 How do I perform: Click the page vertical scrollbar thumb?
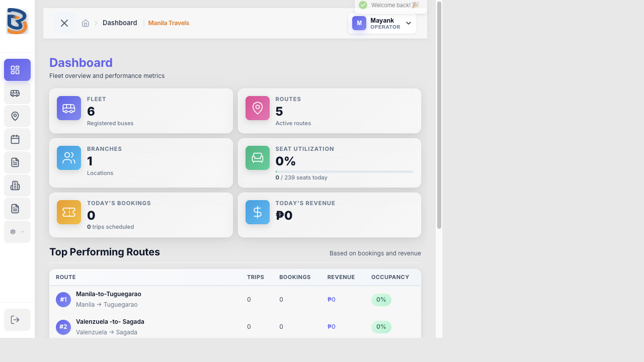tap(439, 115)
